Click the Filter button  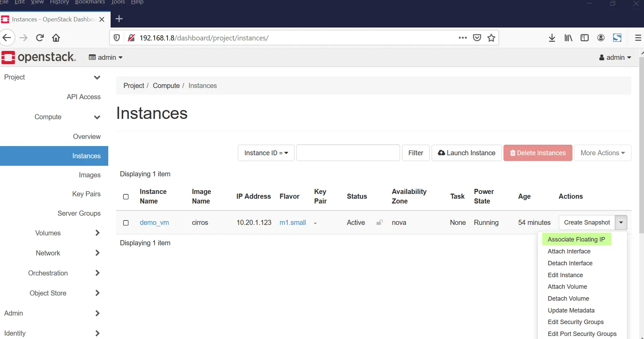(416, 153)
